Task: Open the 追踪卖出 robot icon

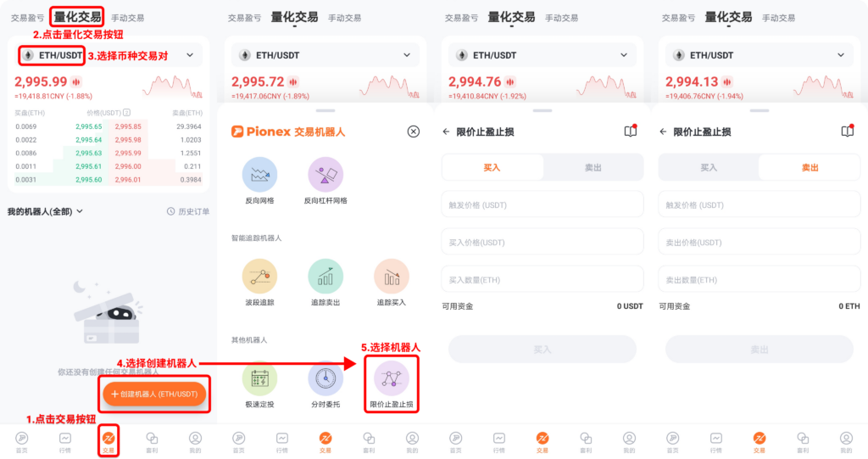Action: click(325, 276)
